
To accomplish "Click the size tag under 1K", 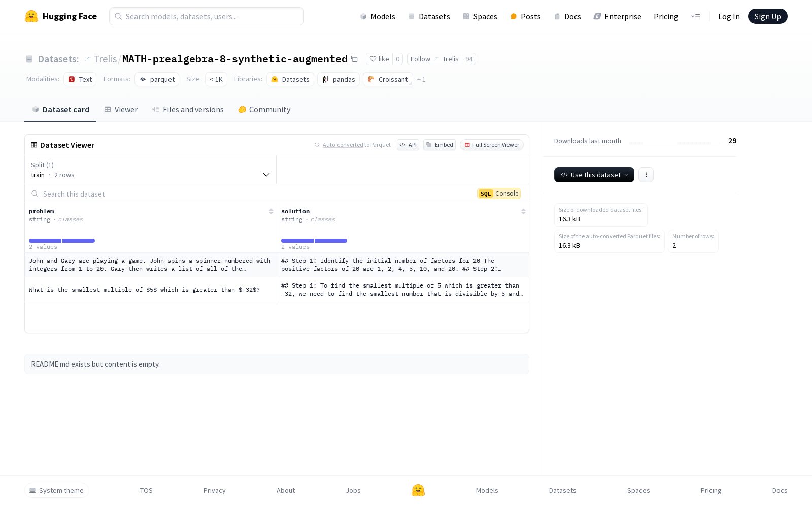I will (216, 79).
